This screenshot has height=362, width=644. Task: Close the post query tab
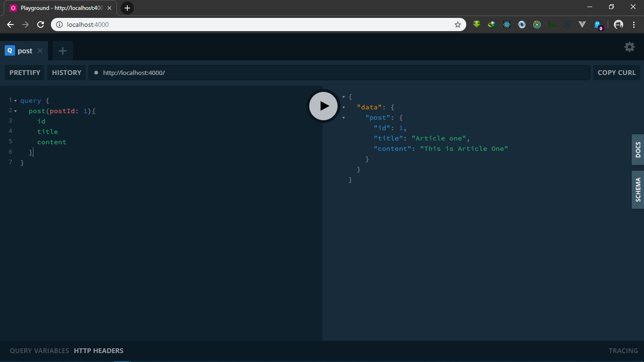[x=40, y=50]
